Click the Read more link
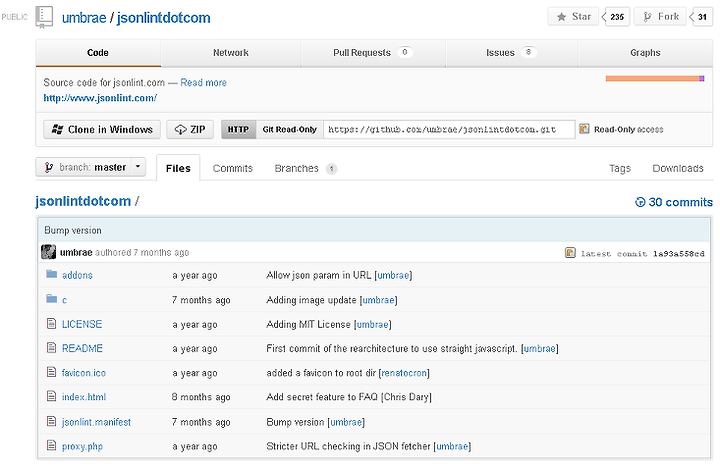This screenshot has height=468, width=720. click(x=203, y=83)
